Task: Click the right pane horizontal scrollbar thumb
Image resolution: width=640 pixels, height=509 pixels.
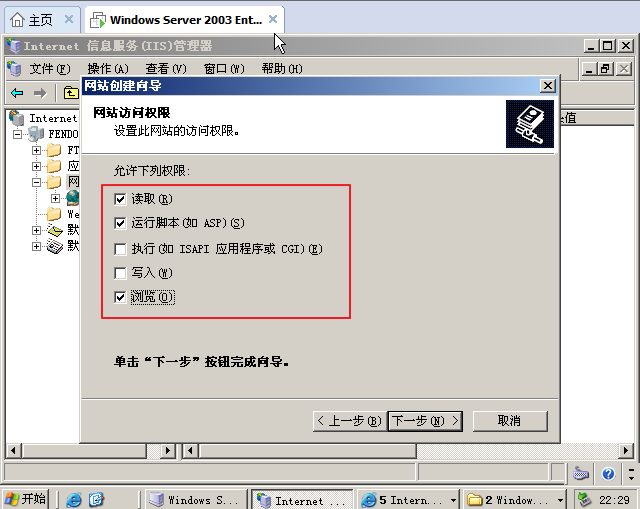Action: (308, 451)
